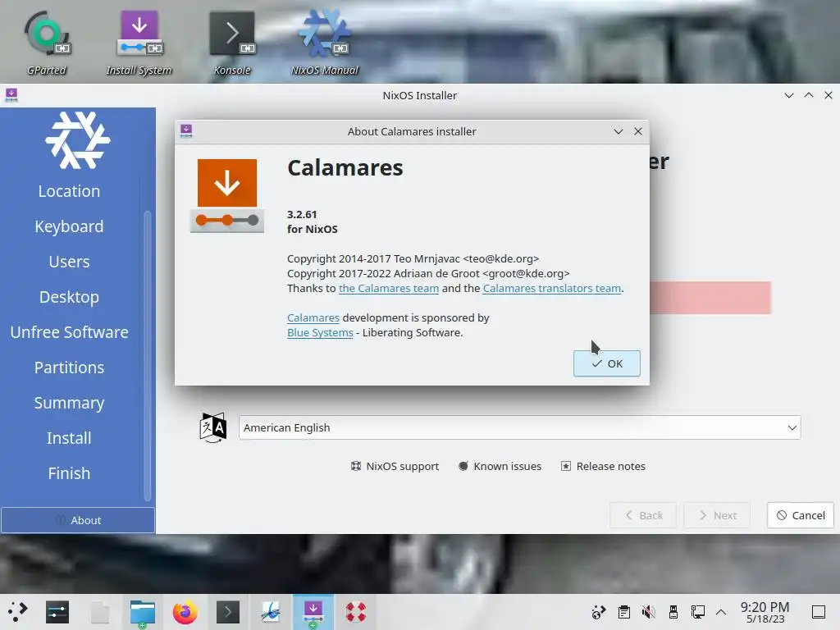Click the red lifebuoy help icon in taskbar
This screenshot has height=630, width=840.
(x=355, y=612)
